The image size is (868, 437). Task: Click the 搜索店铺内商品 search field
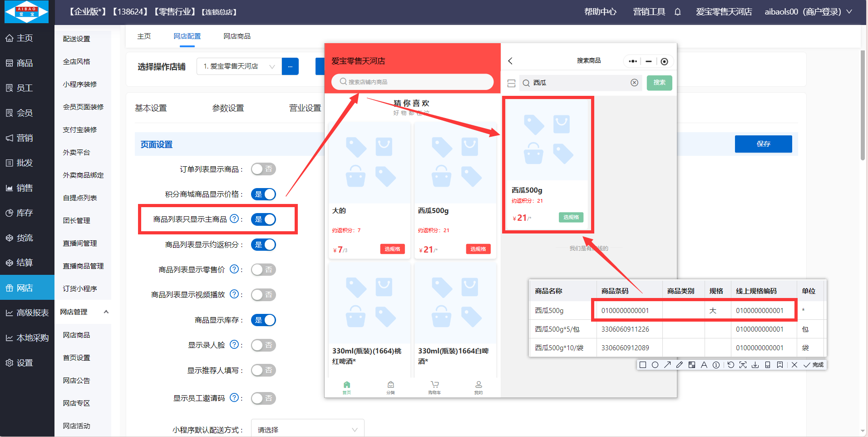(412, 82)
